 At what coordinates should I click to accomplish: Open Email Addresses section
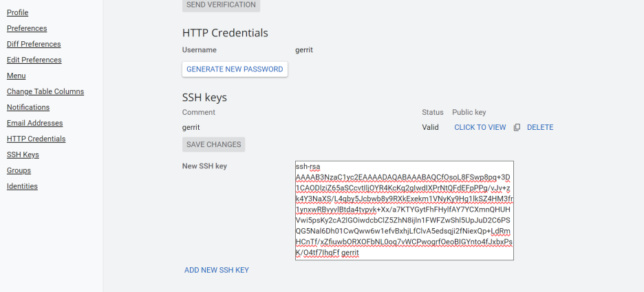click(35, 123)
